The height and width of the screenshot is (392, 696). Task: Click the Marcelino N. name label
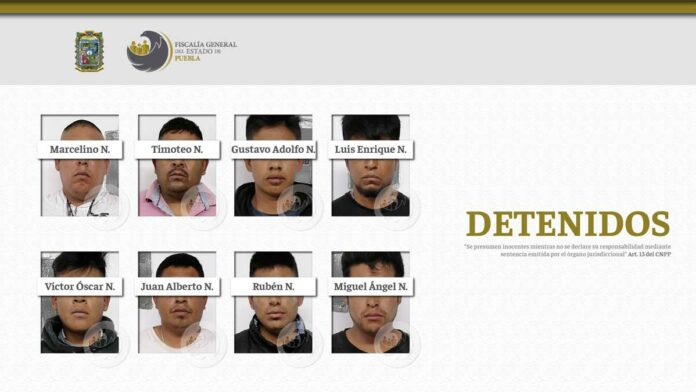(x=80, y=150)
